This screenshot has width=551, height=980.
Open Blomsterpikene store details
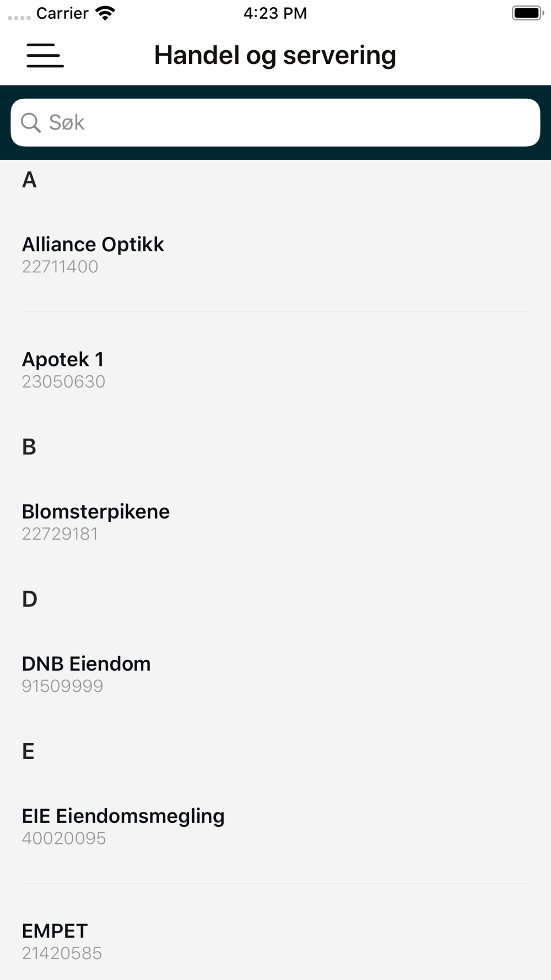click(x=96, y=511)
